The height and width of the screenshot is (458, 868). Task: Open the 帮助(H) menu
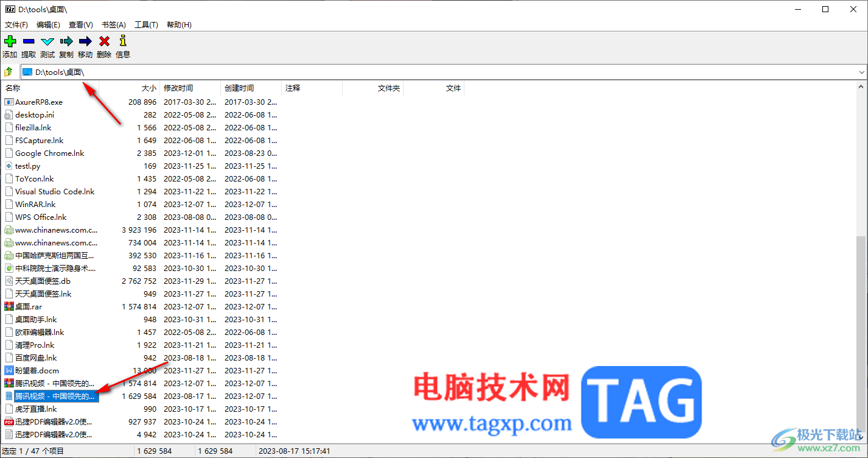pyautogui.click(x=179, y=25)
